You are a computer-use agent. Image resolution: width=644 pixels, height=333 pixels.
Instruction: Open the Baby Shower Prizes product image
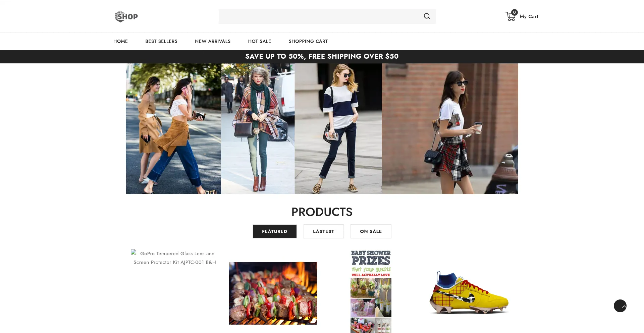pyautogui.click(x=371, y=291)
